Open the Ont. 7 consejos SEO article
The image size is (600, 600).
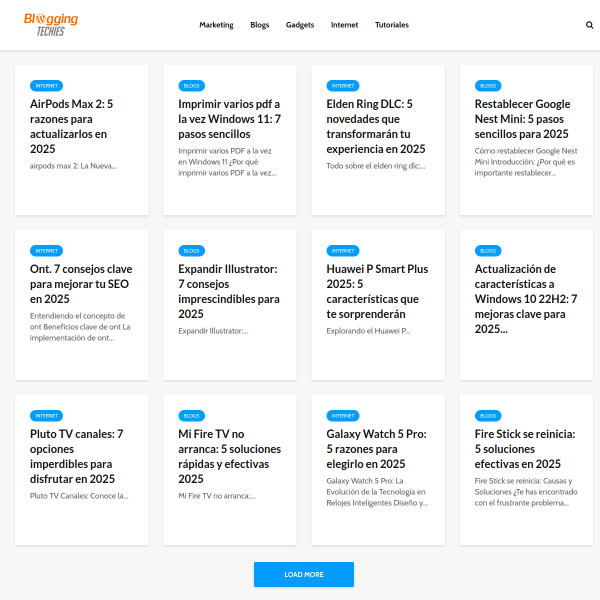81,284
